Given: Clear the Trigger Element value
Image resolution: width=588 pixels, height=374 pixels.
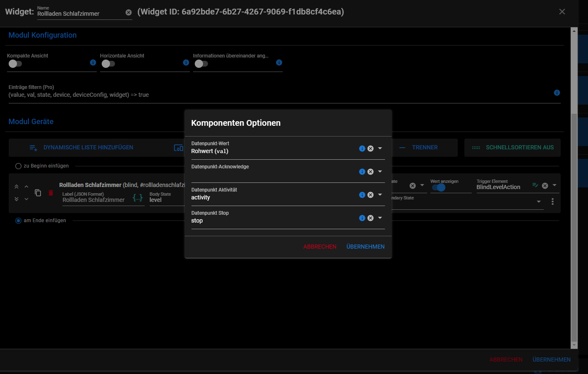Looking at the screenshot, I should [x=545, y=186].
